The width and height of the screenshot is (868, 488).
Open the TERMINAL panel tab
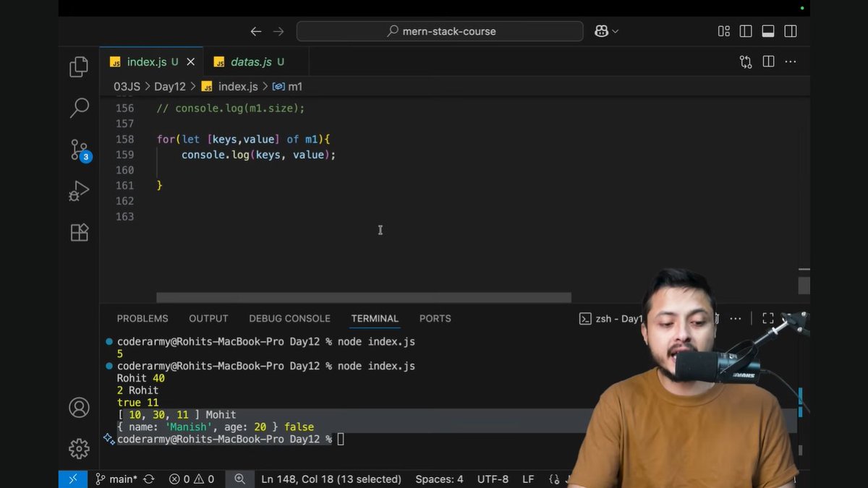[x=375, y=319]
